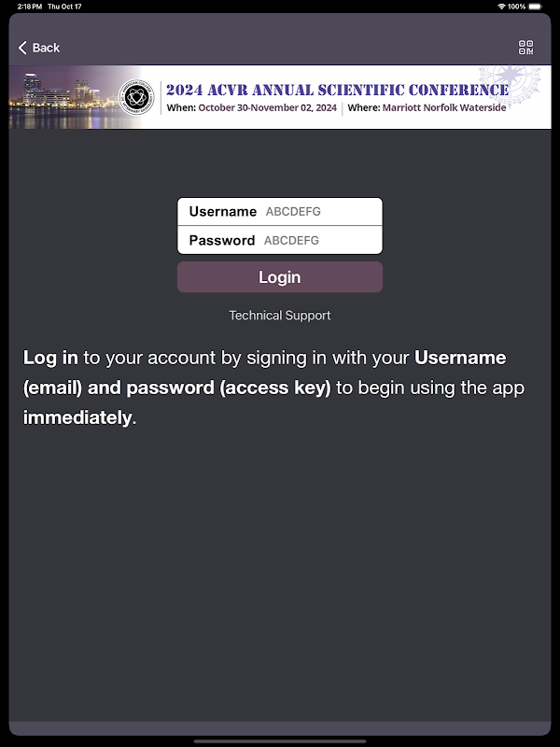The image size is (560, 747).
Task: Tap the home indicator bar at bottom
Action: click(280, 741)
